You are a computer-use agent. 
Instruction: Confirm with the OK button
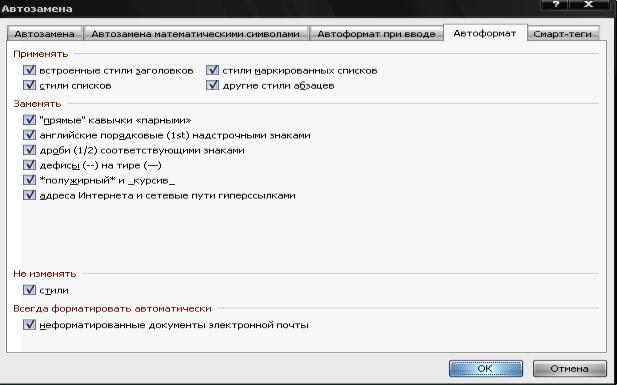click(486, 368)
